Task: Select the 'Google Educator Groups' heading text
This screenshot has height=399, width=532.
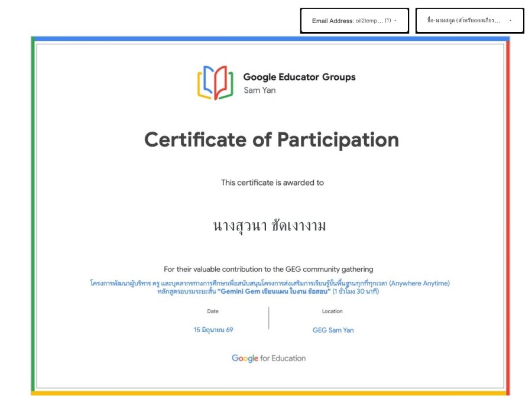Action: pos(299,77)
